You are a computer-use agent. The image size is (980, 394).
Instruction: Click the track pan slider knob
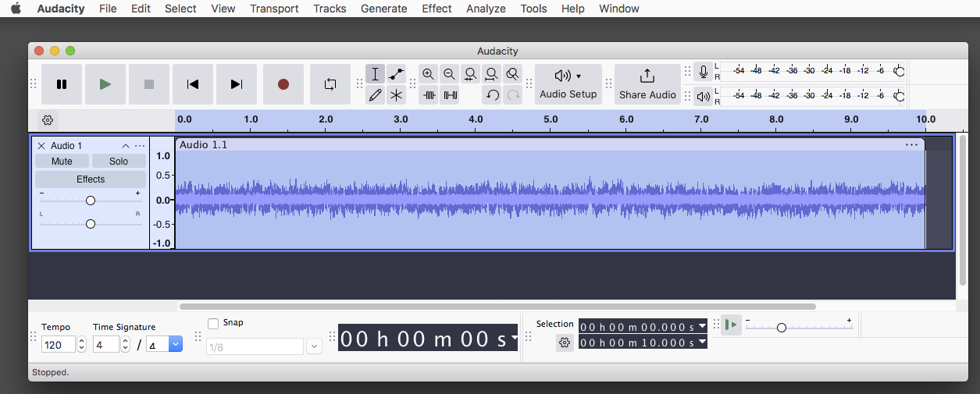point(91,224)
